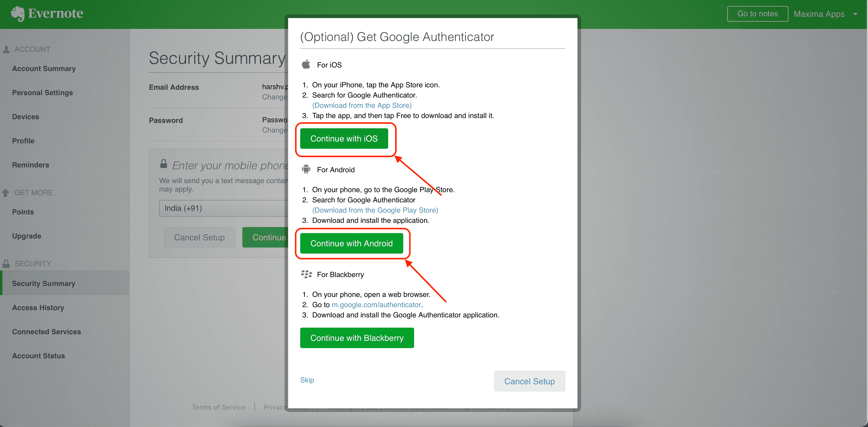Click the Apple icon beside For iOS

306,64
